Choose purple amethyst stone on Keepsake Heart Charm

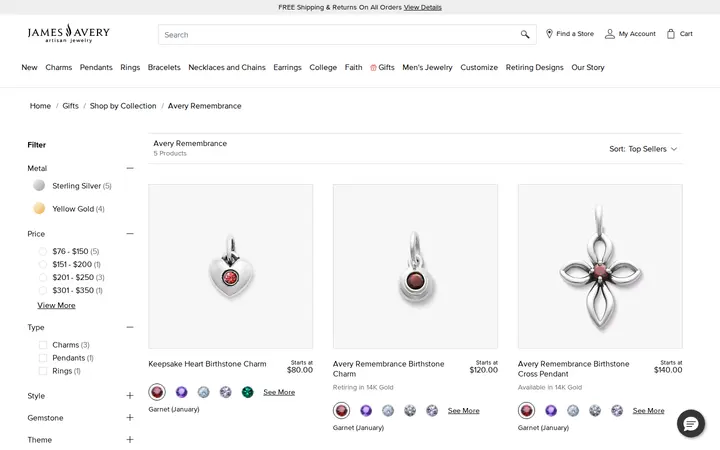point(181,392)
